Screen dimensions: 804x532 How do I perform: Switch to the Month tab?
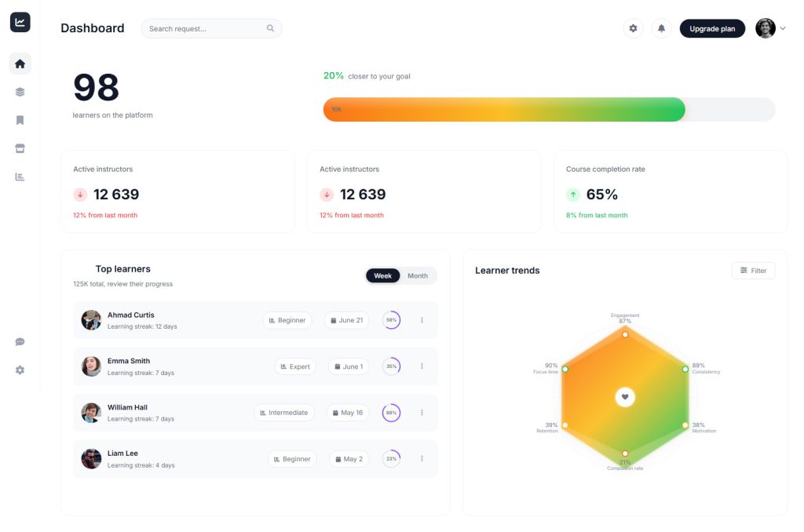(x=418, y=275)
